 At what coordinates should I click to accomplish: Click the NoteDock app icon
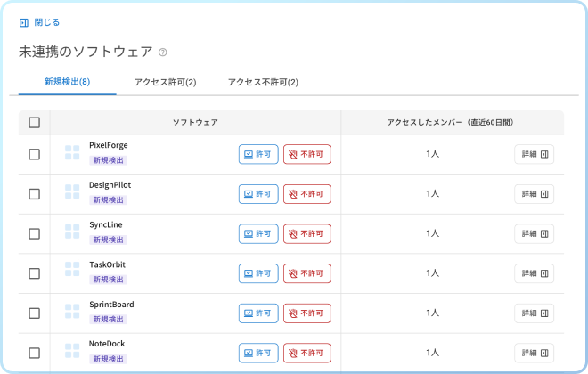(72, 352)
